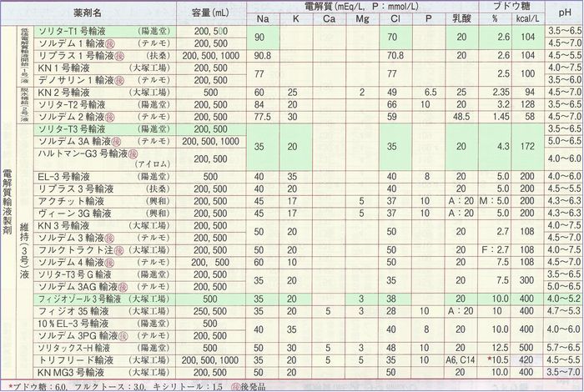The width and height of the screenshot is (584, 392).
Task: Select the ソリタ-T2 号輸液 drug name
Action: (x=72, y=104)
